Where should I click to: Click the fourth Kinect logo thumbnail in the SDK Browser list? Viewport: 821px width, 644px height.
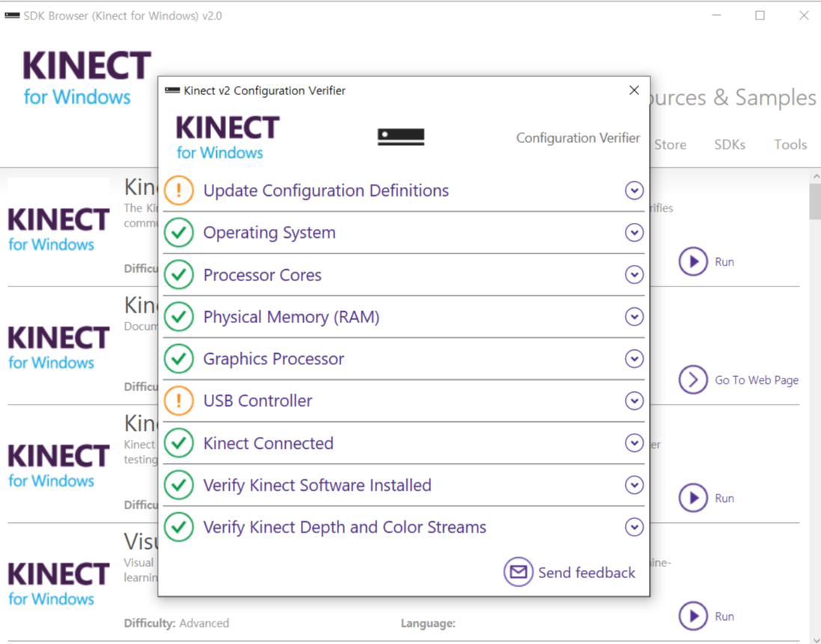(x=58, y=584)
